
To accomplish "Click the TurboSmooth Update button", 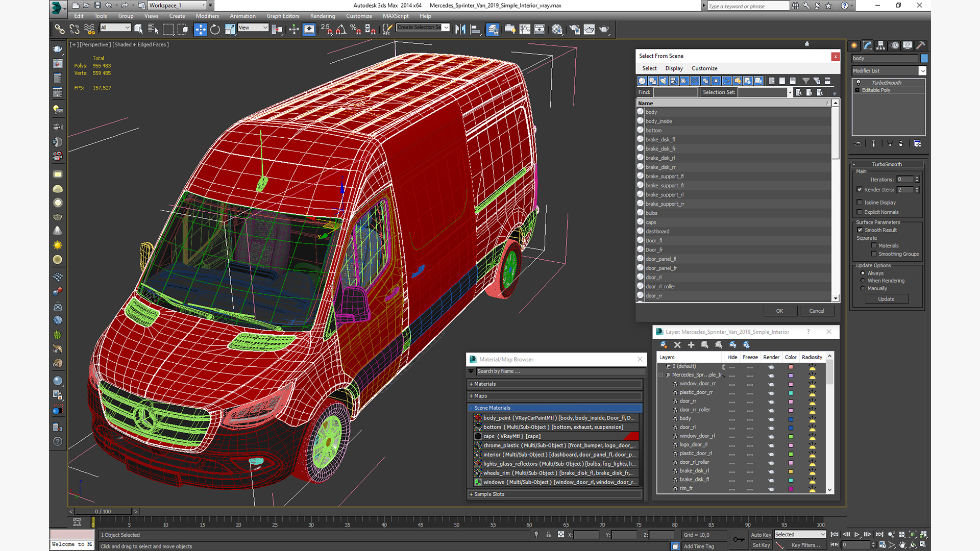I will [x=886, y=299].
